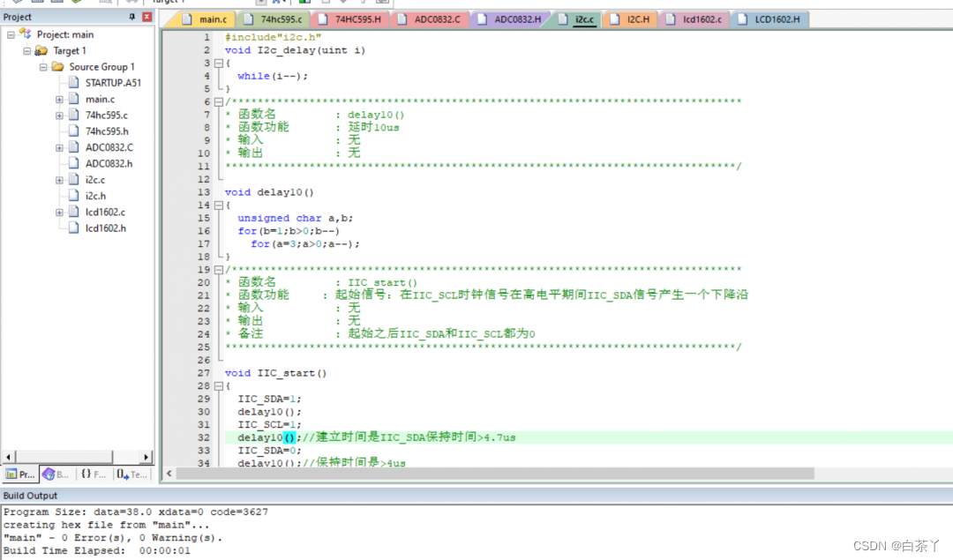Click the editor's horizontal scrollbar
Screen dimensions: 953x560
tap(494, 474)
